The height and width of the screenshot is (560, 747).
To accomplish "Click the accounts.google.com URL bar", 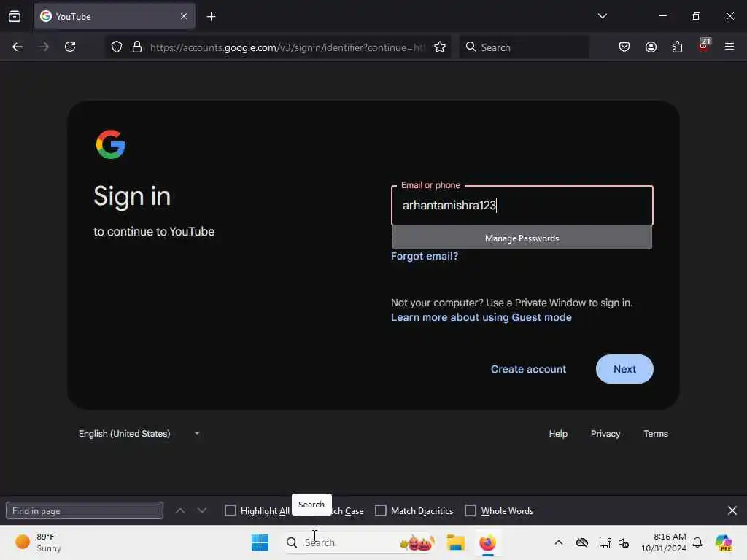I will (287, 47).
